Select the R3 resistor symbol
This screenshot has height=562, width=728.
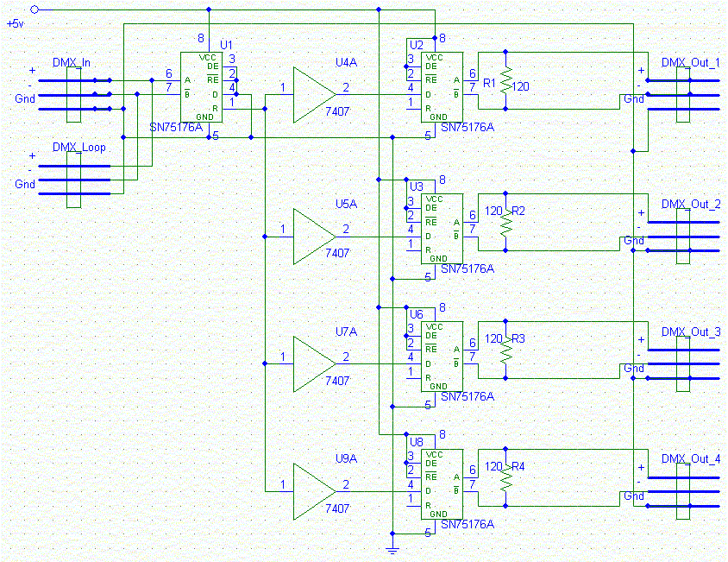505,350
